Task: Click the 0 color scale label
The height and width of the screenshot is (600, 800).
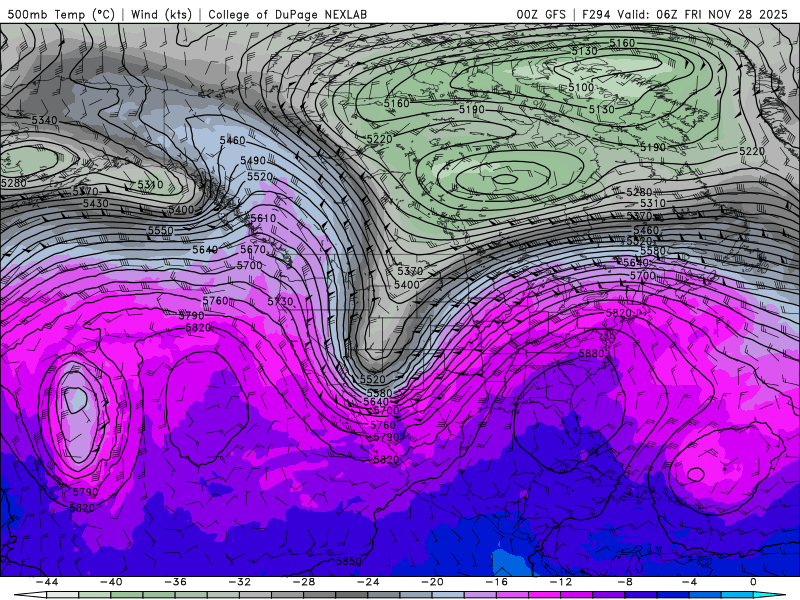Action: (754, 582)
